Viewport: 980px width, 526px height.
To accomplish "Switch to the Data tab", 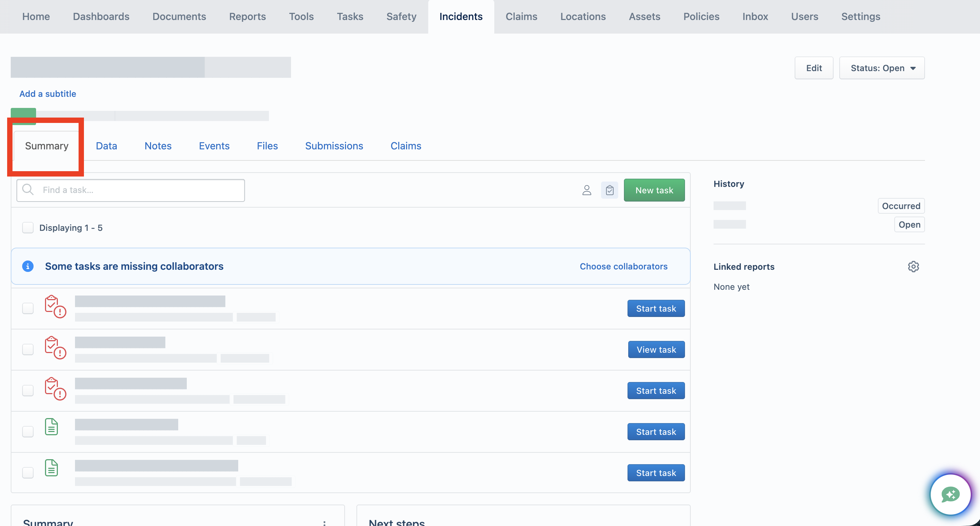I will [106, 146].
